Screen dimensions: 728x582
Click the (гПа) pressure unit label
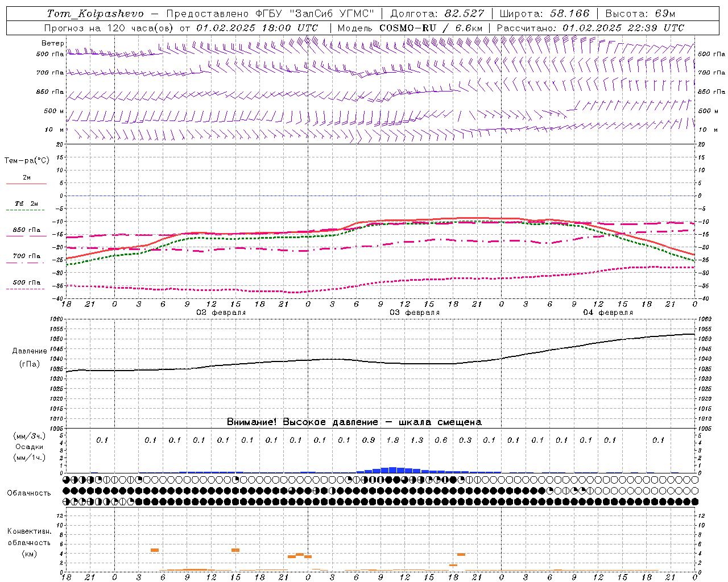(x=30, y=364)
